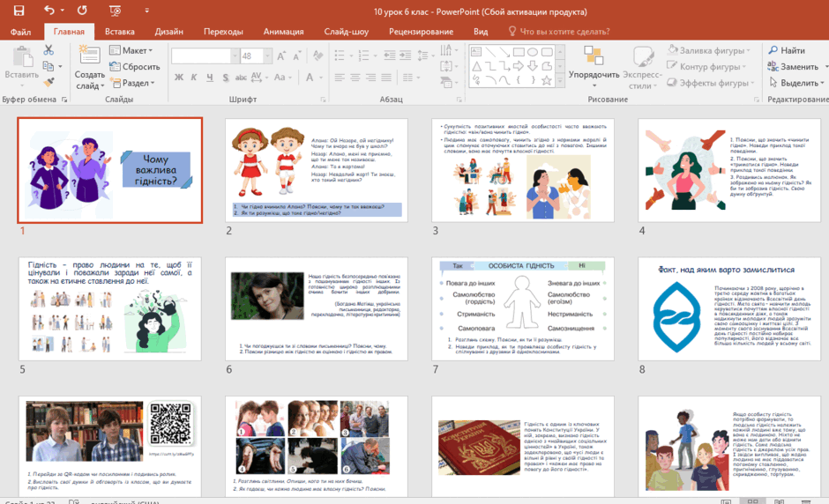829x504 pixels.
Task: Open character spacing AV options
Action: (x=258, y=78)
